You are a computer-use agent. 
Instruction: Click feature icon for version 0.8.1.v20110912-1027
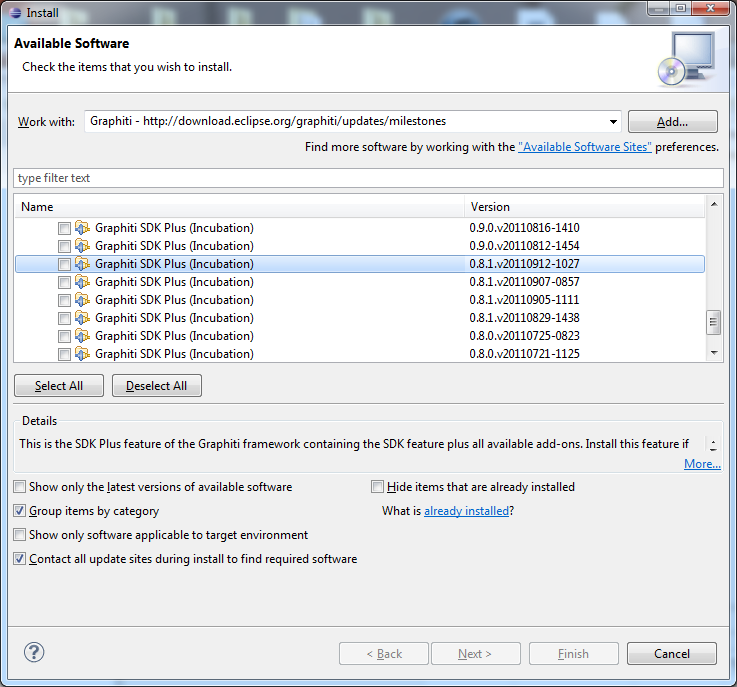[x=82, y=264]
